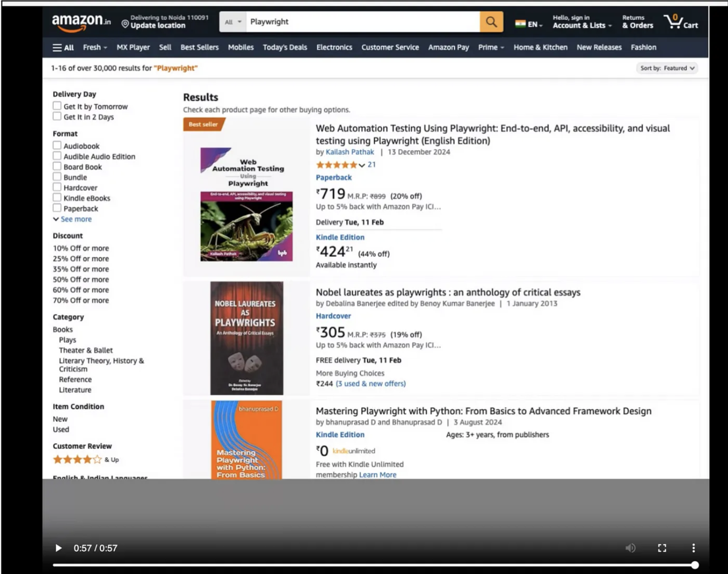
Task: Click the orange search magnifier button
Action: tap(491, 22)
